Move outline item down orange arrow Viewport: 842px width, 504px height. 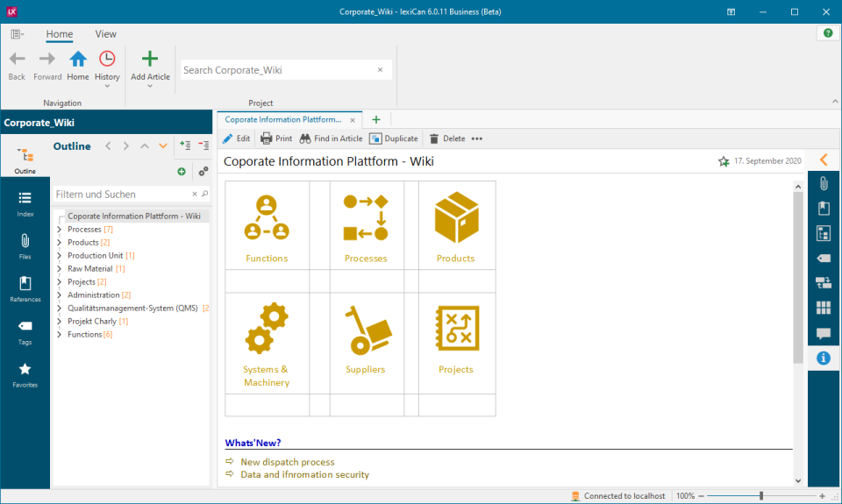(x=163, y=146)
